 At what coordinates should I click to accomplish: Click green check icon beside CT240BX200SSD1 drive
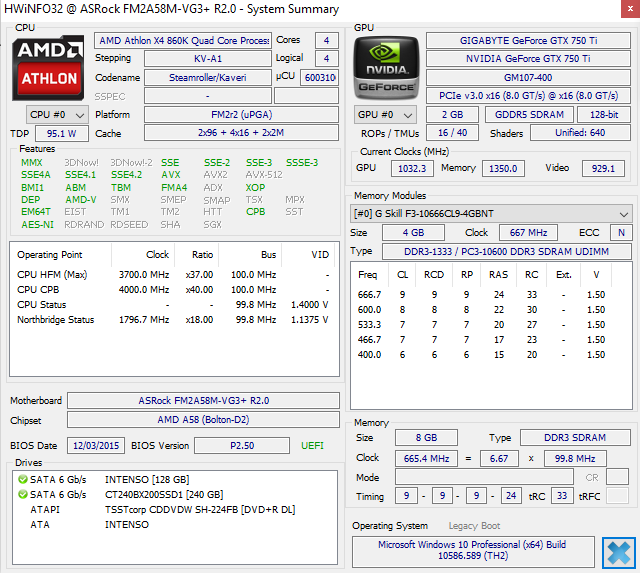pos(23,494)
